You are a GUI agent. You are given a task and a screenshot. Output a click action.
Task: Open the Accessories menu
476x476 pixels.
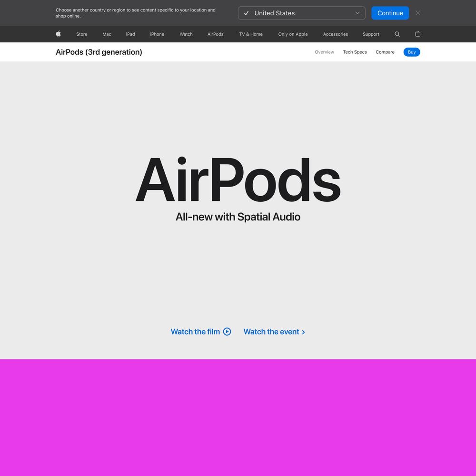tap(336, 34)
